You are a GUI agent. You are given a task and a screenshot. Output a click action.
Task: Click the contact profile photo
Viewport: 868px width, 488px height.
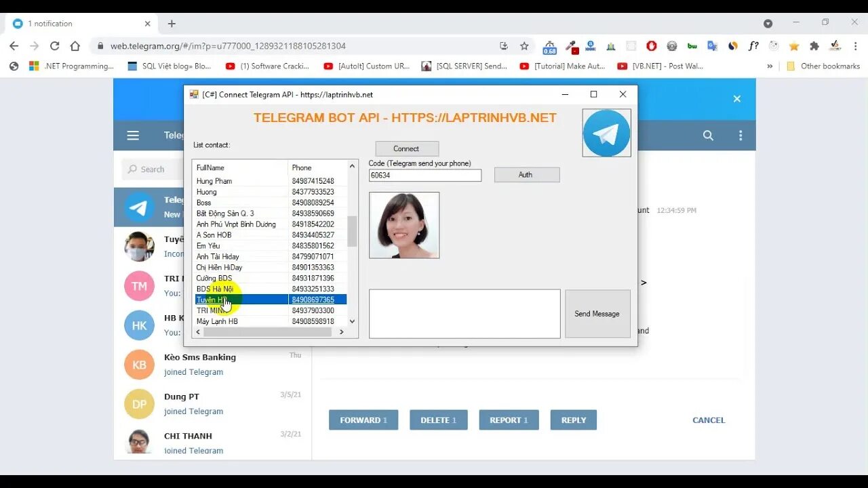[x=404, y=225]
